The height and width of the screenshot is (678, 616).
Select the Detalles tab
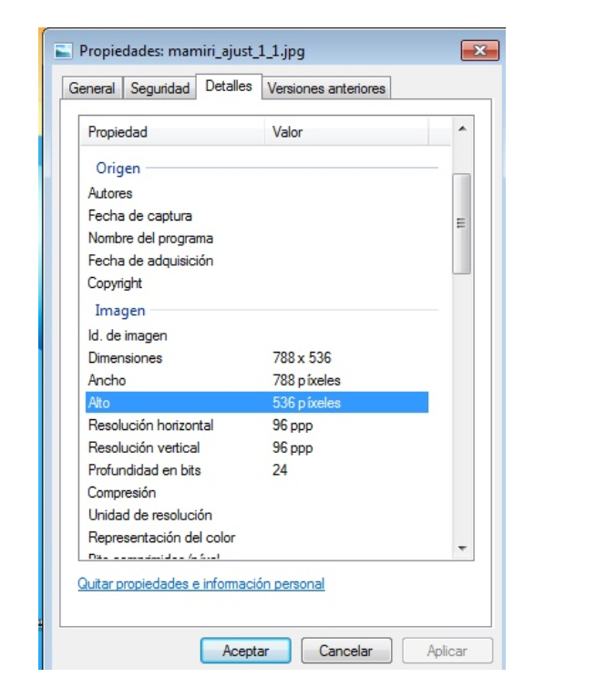[229, 87]
